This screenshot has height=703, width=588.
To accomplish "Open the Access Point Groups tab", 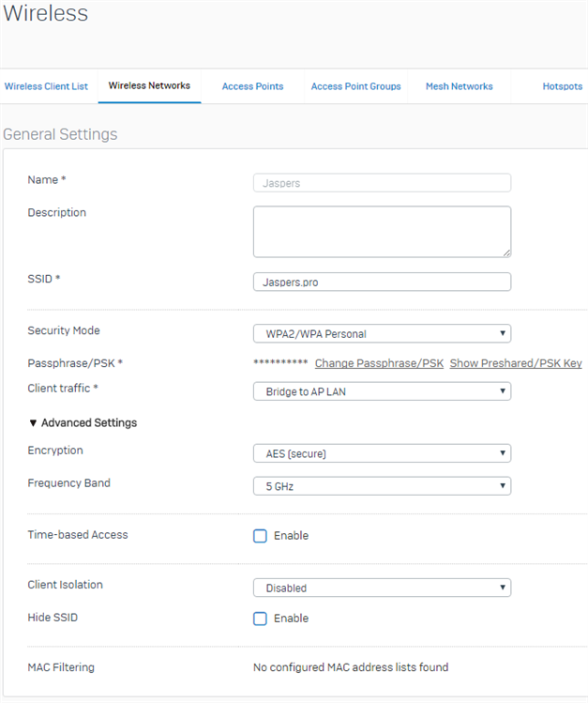I will [355, 86].
